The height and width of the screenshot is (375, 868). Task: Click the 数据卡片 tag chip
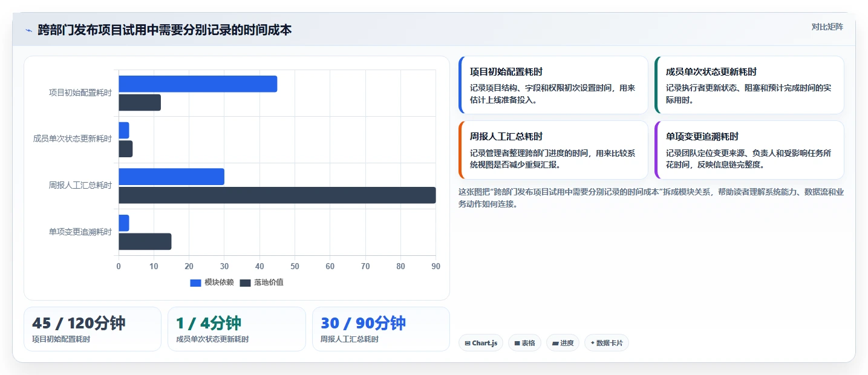click(607, 343)
